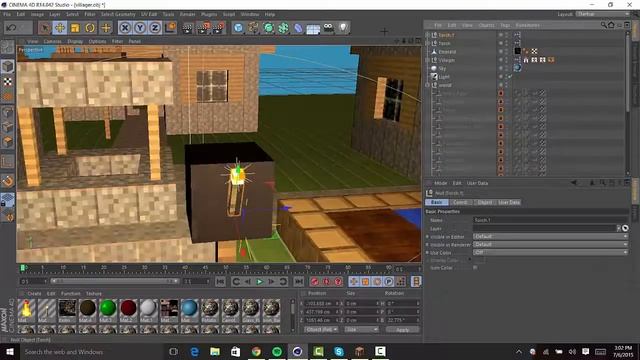Click Render to Picture Viewer icon
The image size is (640, 360).
click(203, 28)
